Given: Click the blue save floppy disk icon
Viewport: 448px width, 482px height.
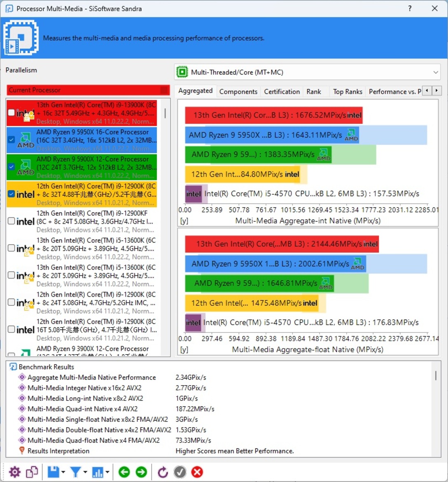Looking at the screenshot, I should (x=54, y=472).
